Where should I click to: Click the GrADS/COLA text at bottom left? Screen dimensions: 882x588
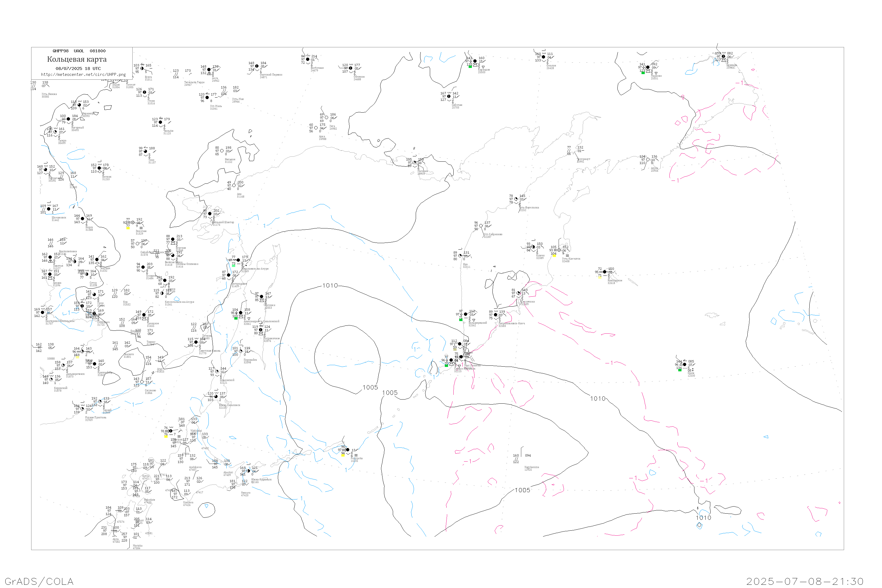tap(39, 581)
